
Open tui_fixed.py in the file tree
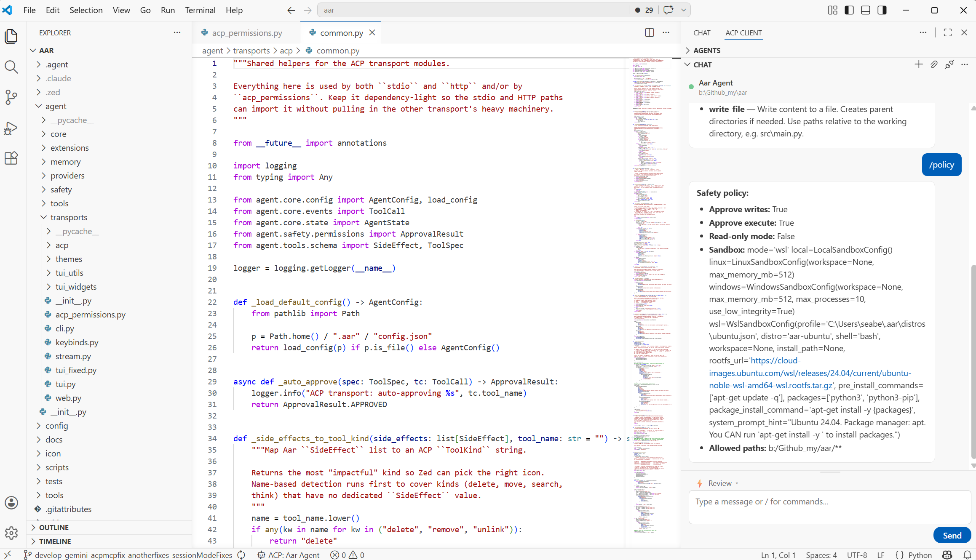76,370
